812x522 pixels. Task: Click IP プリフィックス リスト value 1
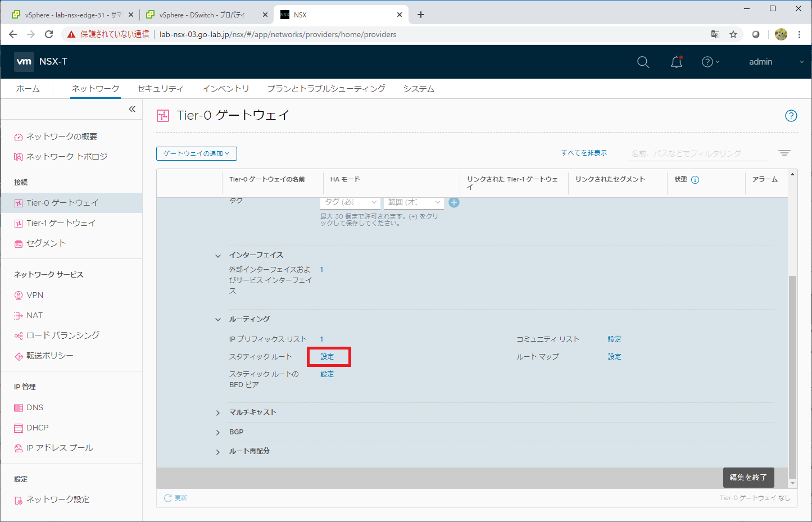tap(322, 339)
